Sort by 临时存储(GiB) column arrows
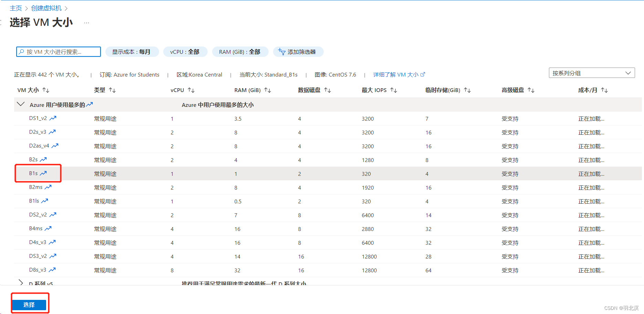The height and width of the screenshot is (314, 644). click(x=467, y=90)
